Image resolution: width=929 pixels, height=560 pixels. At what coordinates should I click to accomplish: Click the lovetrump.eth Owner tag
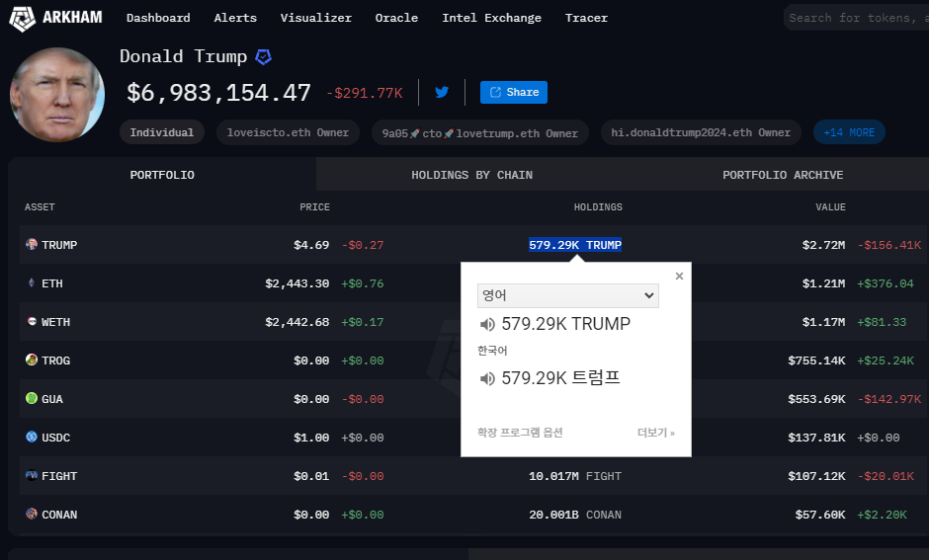click(480, 133)
